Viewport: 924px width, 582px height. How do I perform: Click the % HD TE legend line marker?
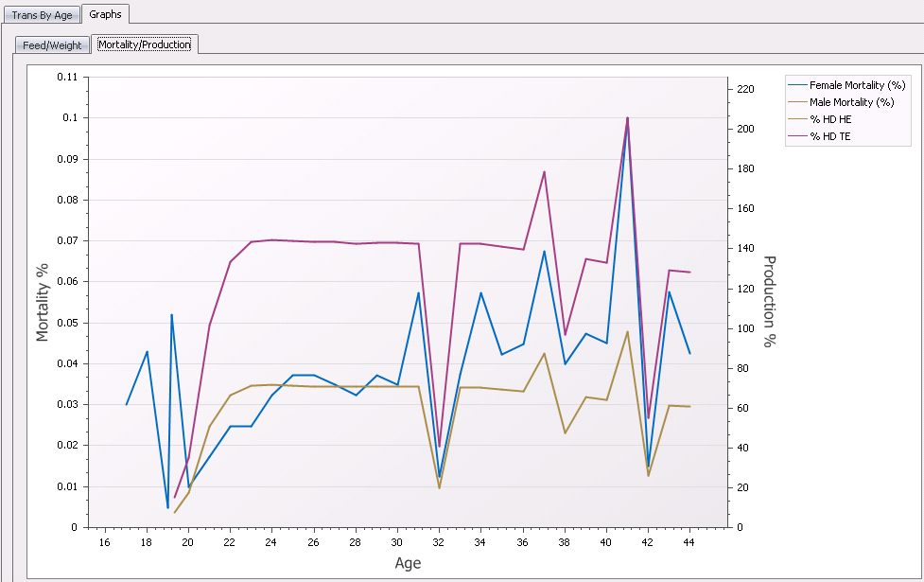[797, 137]
